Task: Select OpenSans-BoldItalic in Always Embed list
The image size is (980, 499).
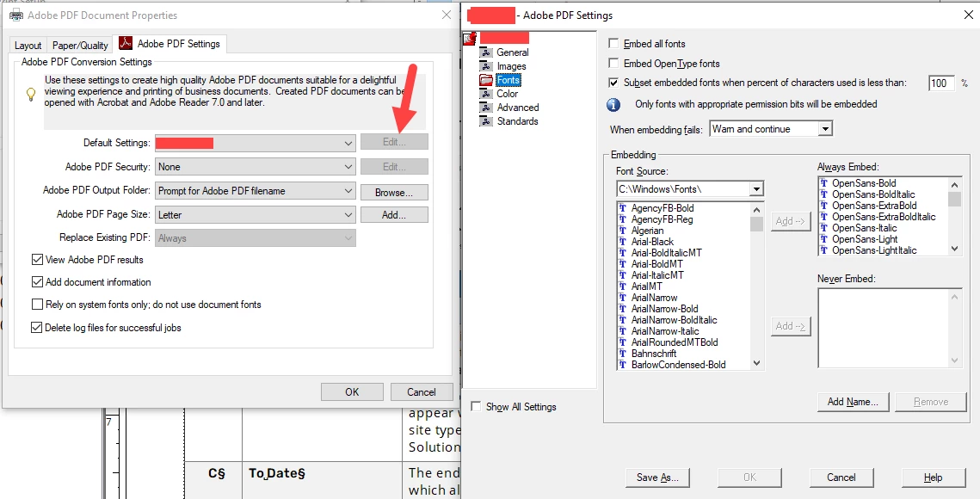Action: 873,194
